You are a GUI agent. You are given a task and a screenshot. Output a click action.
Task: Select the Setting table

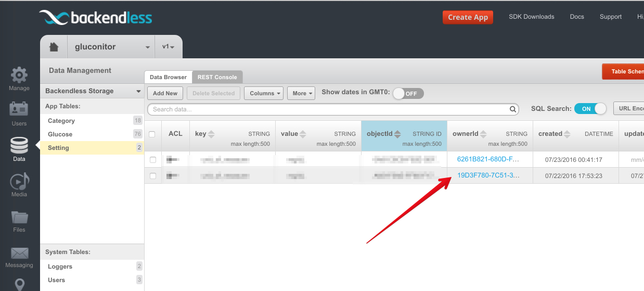tap(92, 148)
